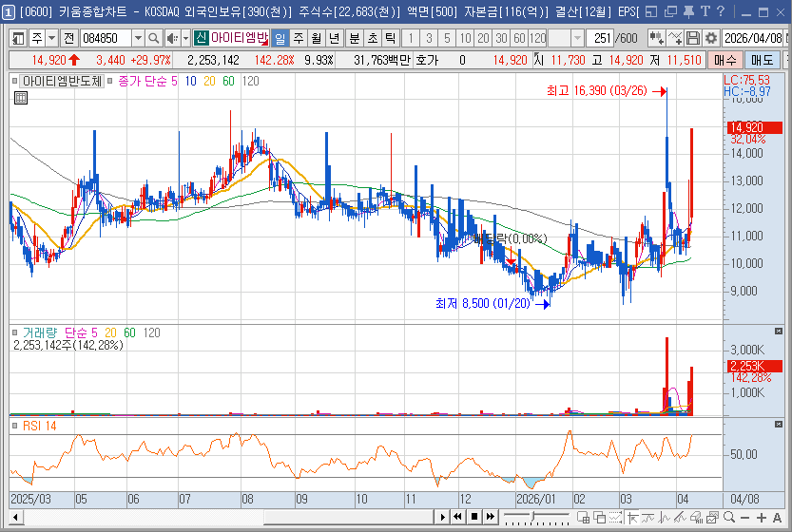Click the overlapping windows icon in bottom toolbar

[600, 517]
